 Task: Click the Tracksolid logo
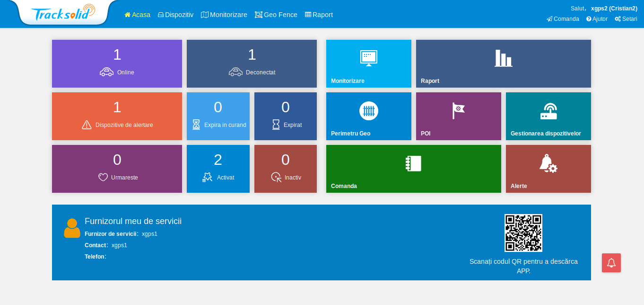[63, 13]
